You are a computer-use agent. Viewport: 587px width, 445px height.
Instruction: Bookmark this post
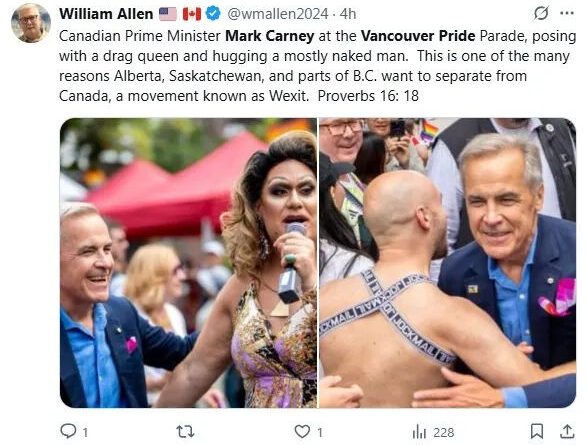(537, 431)
